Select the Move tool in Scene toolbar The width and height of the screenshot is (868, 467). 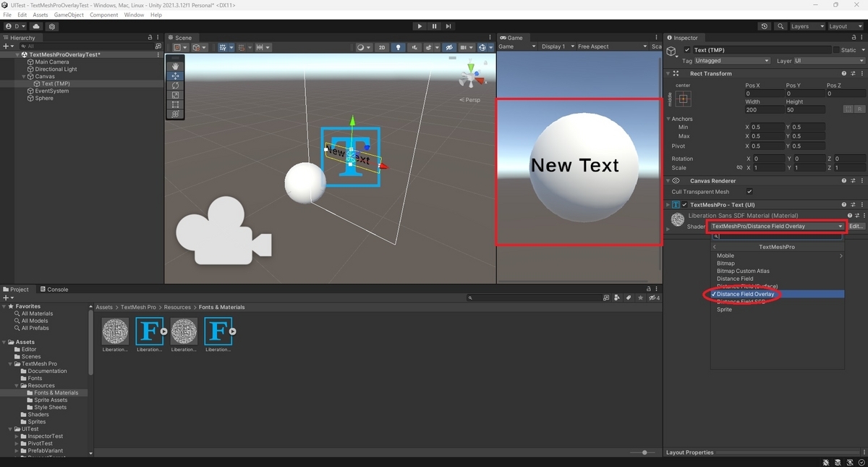click(x=175, y=76)
